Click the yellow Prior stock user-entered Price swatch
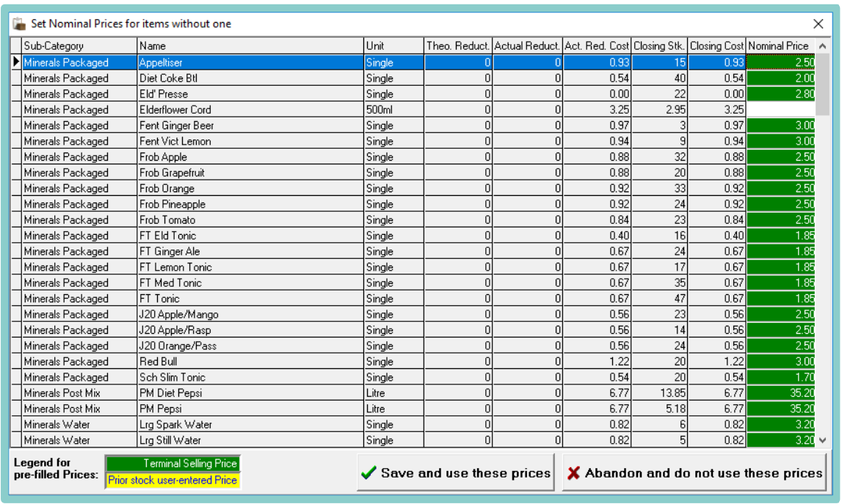The width and height of the screenshot is (842, 504). 173,480
